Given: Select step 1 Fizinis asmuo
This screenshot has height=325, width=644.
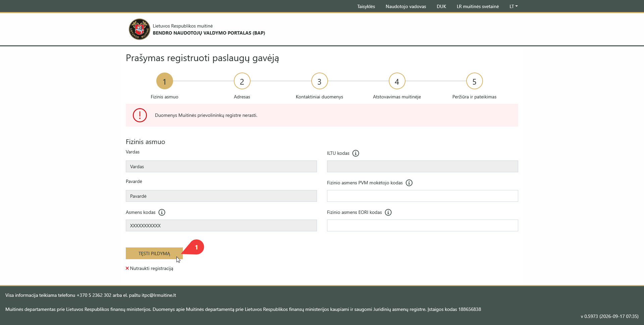Looking at the screenshot, I should 165,81.
